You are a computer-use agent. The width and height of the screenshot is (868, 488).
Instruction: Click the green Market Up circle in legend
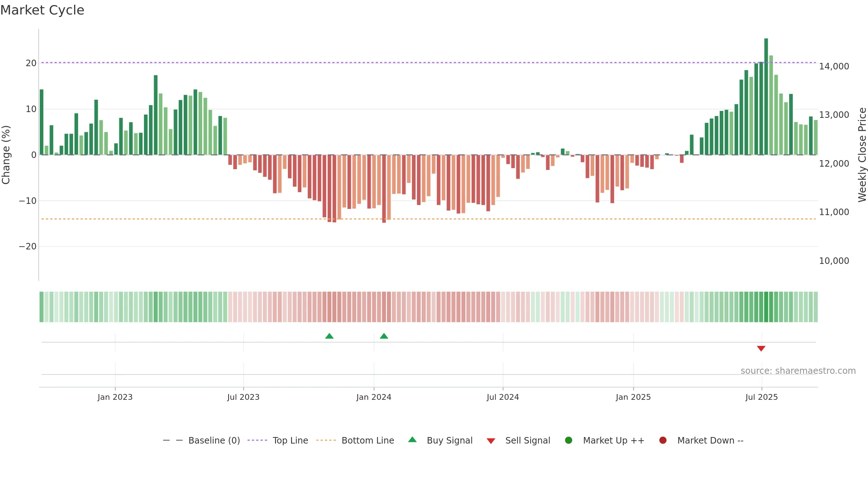click(x=569, y=440)
